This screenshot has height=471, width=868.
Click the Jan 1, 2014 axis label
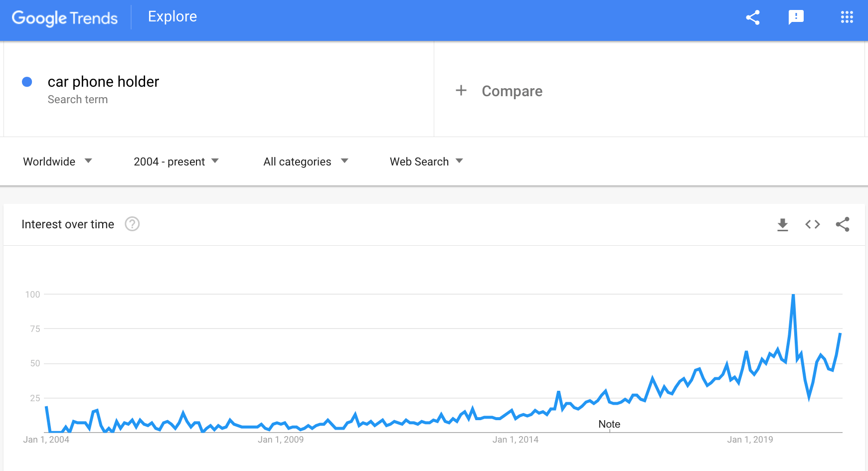click(x=516, y=440)
